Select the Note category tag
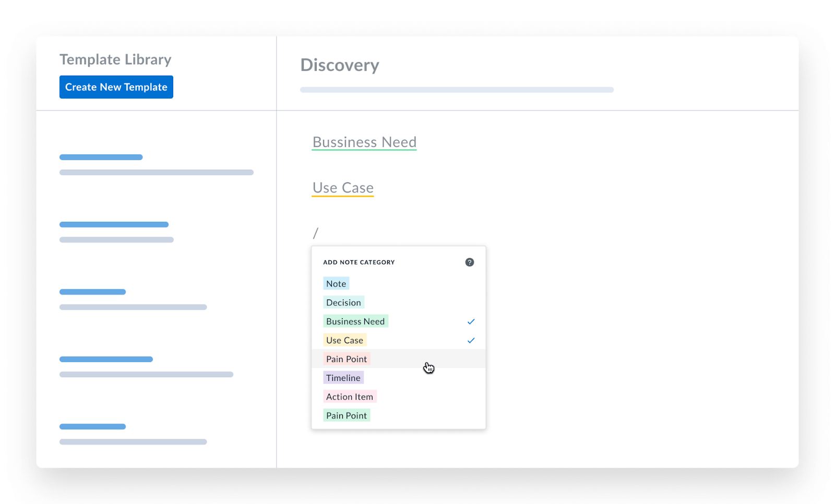This screenshot has height=504, width=835. (x=336, y=284)
